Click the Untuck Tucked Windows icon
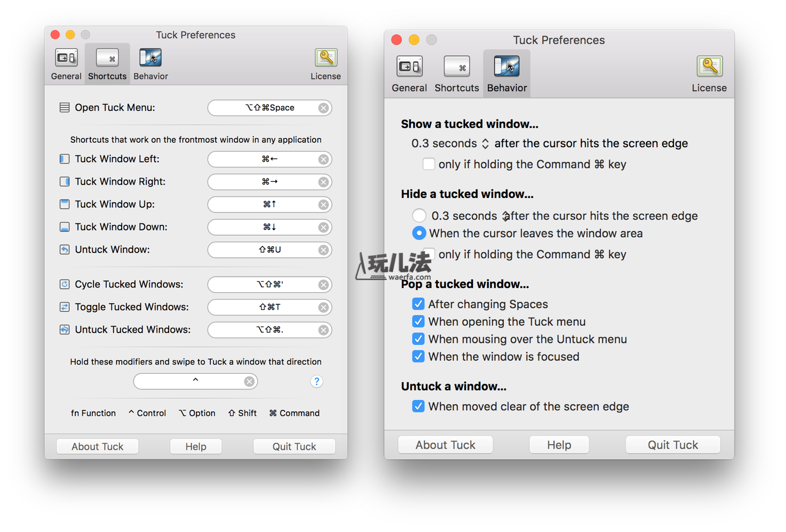This screenshot has height=532, width=786. tap(64, 329)
